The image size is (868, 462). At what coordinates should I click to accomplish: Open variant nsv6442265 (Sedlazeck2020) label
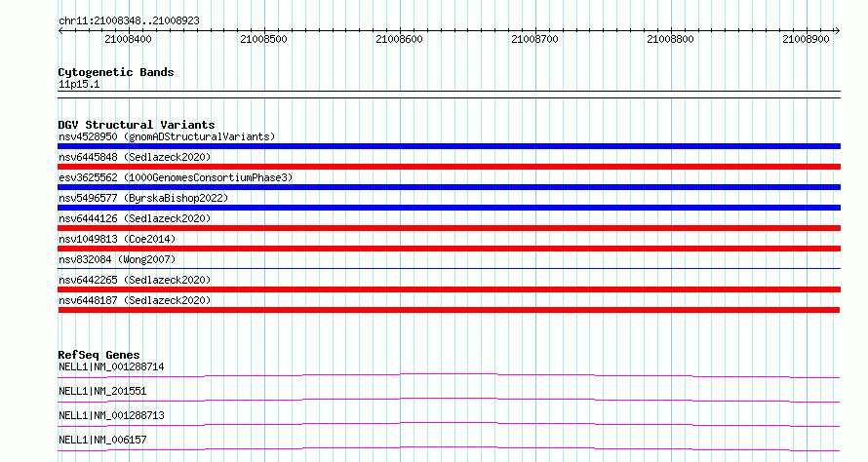[135, 280]
